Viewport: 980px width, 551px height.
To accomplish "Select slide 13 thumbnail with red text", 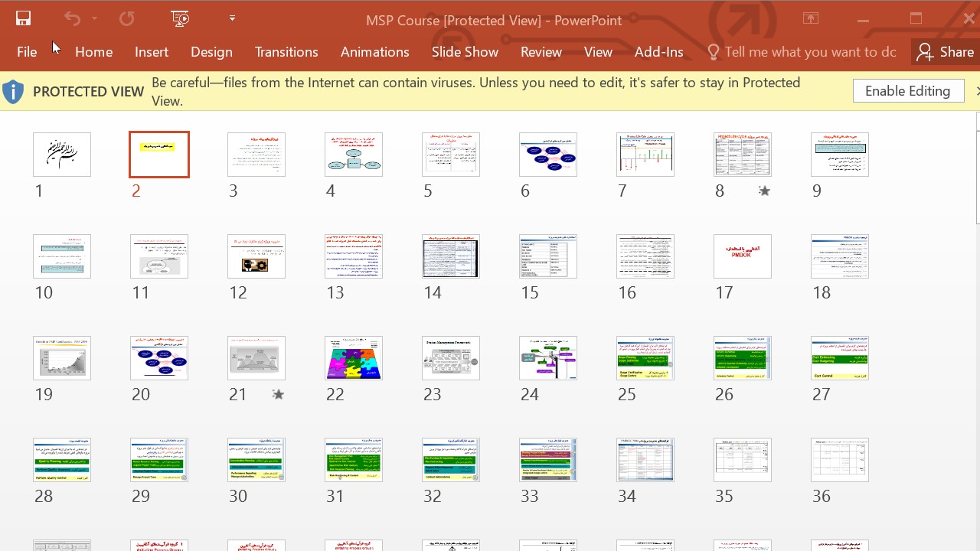I will 354,256.
